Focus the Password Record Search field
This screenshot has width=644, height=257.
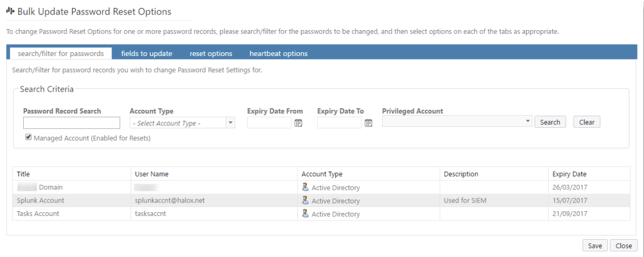coord(72,122)
